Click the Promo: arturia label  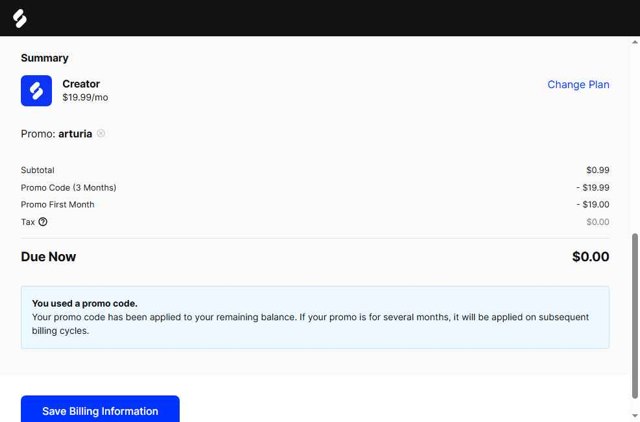click(x=56, y=134)
